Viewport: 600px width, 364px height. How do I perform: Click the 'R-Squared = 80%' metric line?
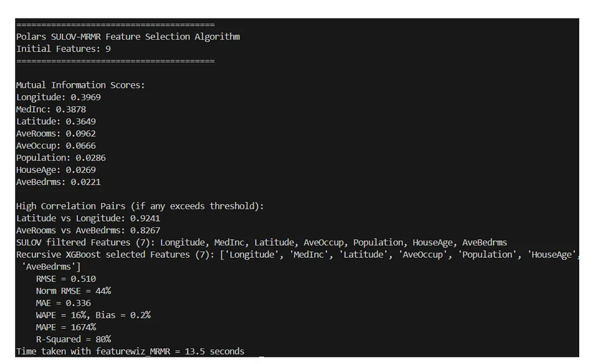(x=74, y=339)
